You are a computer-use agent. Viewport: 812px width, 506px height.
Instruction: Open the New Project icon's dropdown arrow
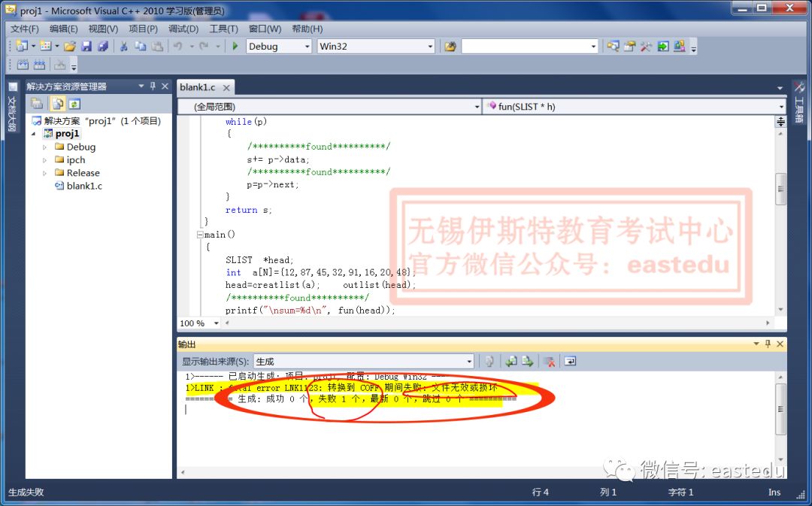(x=33, y=47)
